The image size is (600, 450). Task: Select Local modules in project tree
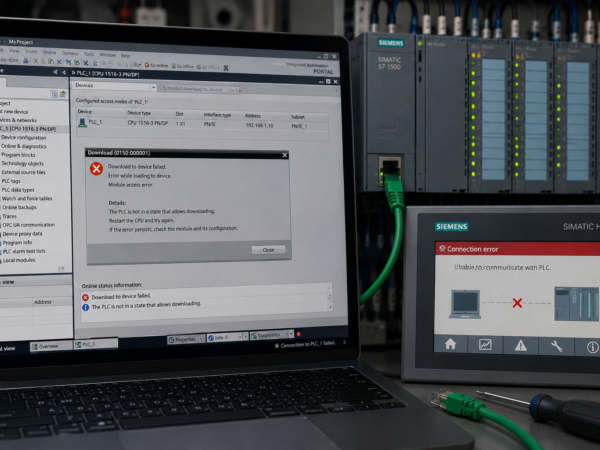19,260
